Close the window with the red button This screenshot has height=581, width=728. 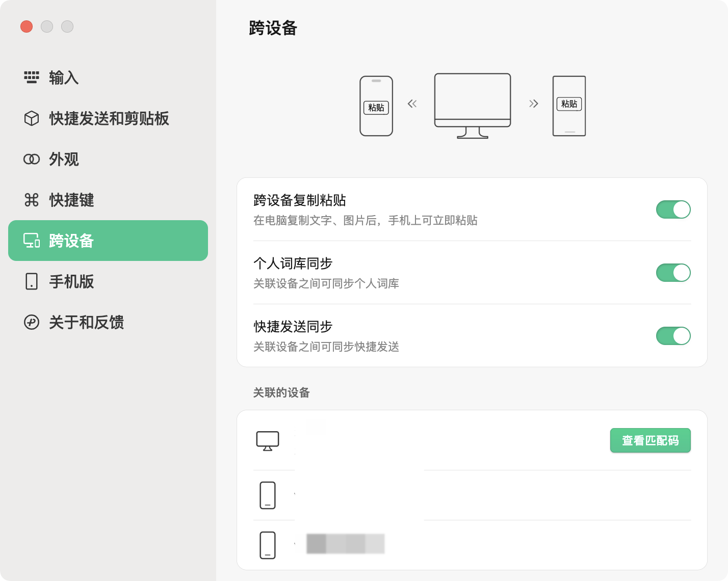tap(27, 27)
